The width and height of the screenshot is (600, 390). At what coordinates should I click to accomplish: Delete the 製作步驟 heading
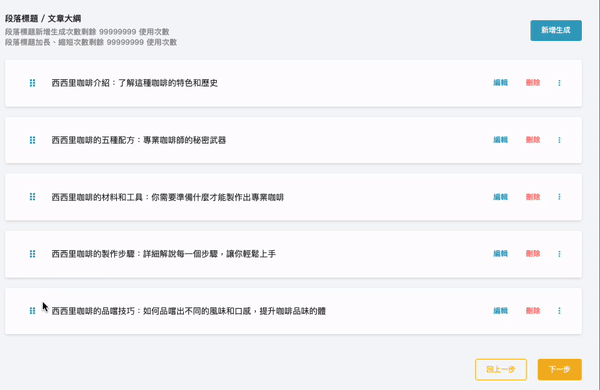(533, 253)
